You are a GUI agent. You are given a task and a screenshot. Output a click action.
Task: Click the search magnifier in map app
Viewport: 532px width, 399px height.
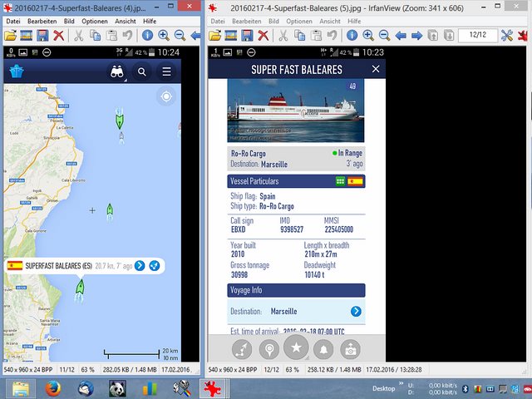click(142, 72)
